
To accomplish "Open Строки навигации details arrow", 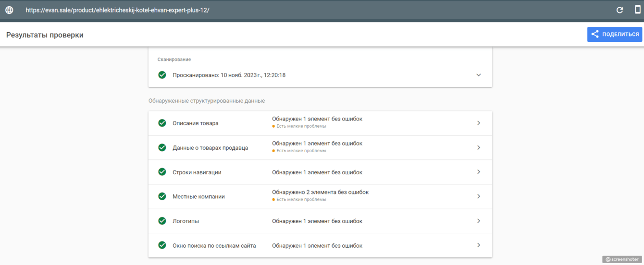I will tap(478, 172).
